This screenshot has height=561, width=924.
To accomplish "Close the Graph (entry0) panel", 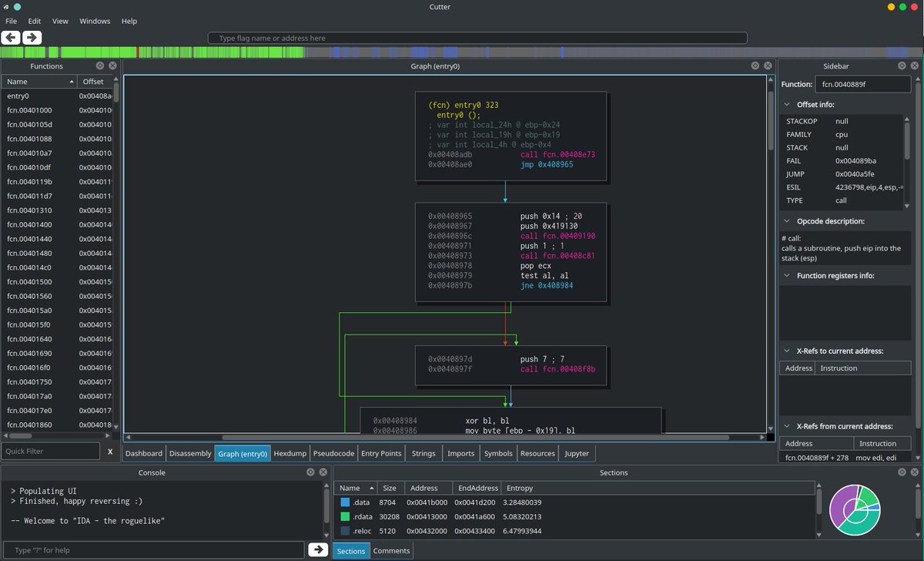I will click(768, 66).
